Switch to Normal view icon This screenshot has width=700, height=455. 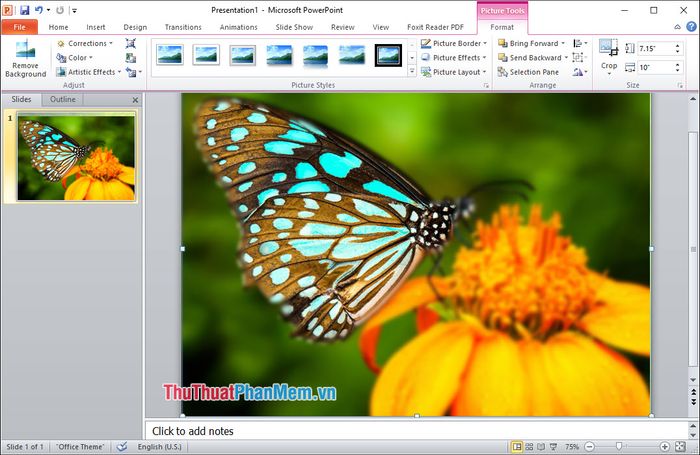coord(517,447)
